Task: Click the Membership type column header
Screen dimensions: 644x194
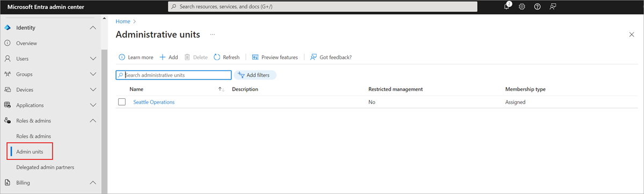Action: click(525, 89)
